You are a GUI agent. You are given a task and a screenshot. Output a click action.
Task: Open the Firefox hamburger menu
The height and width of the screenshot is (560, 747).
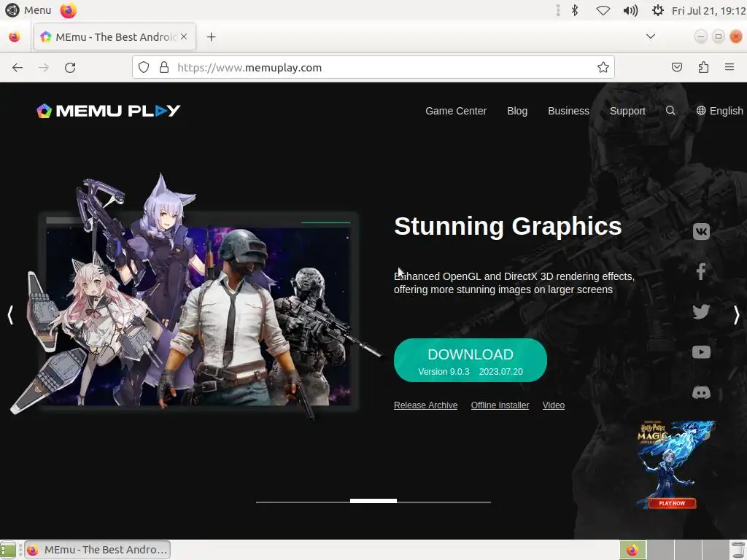(729, 67)
